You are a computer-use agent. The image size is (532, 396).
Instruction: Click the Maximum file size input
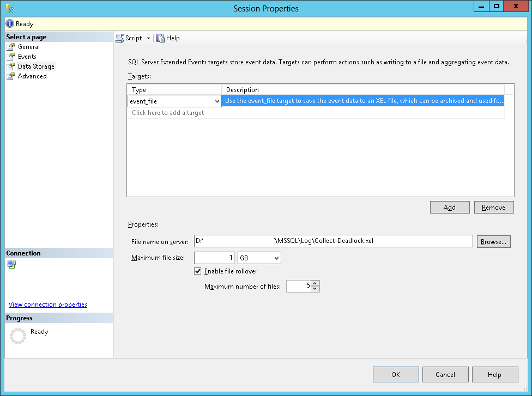214,258
